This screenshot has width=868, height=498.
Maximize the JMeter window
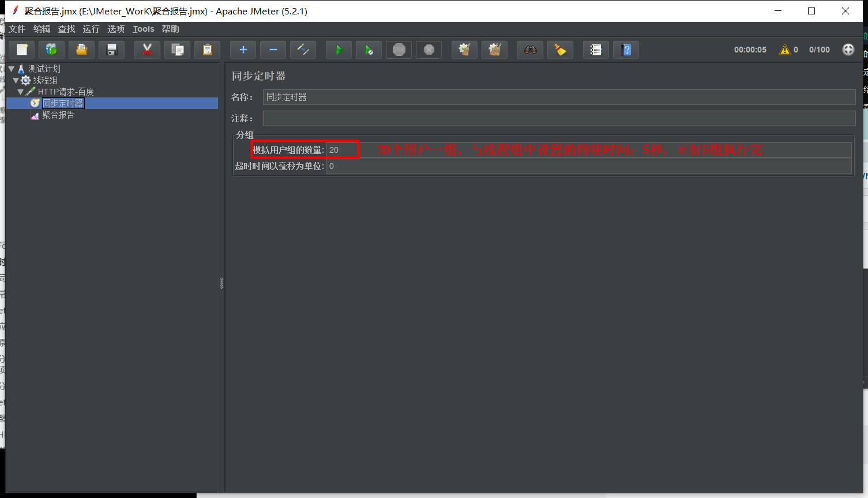(811, 11)
